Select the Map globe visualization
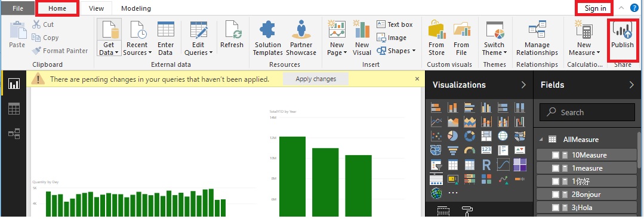 coord(503,135)
